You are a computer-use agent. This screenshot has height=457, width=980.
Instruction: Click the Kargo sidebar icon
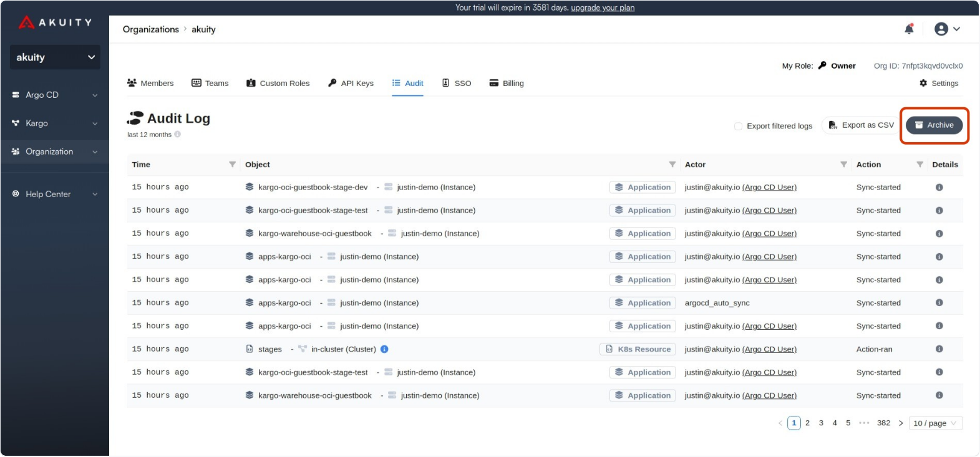tap(16, 123)
